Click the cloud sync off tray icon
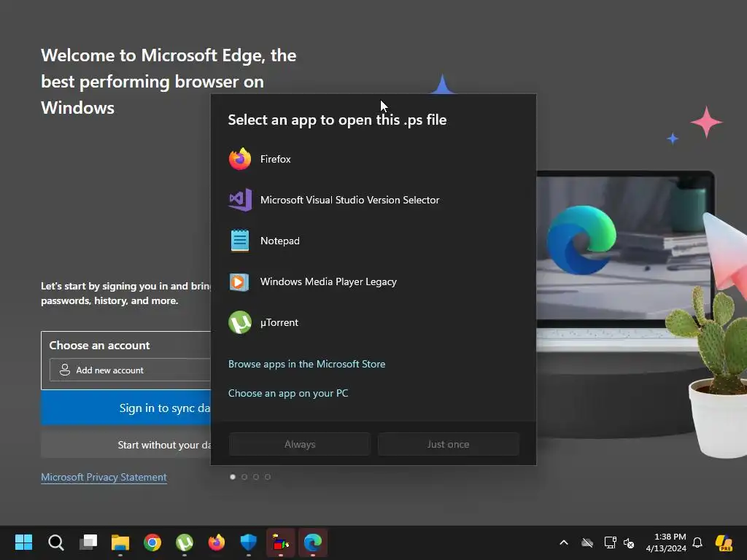The image size is (747, 560). coord(587,542)
